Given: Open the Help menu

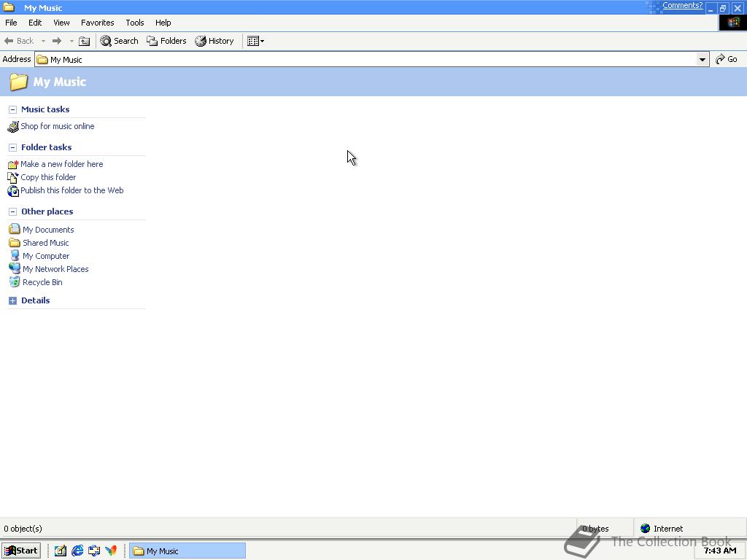Looking at the screenshot, I should pyautogui.click(x=163, y=23).
